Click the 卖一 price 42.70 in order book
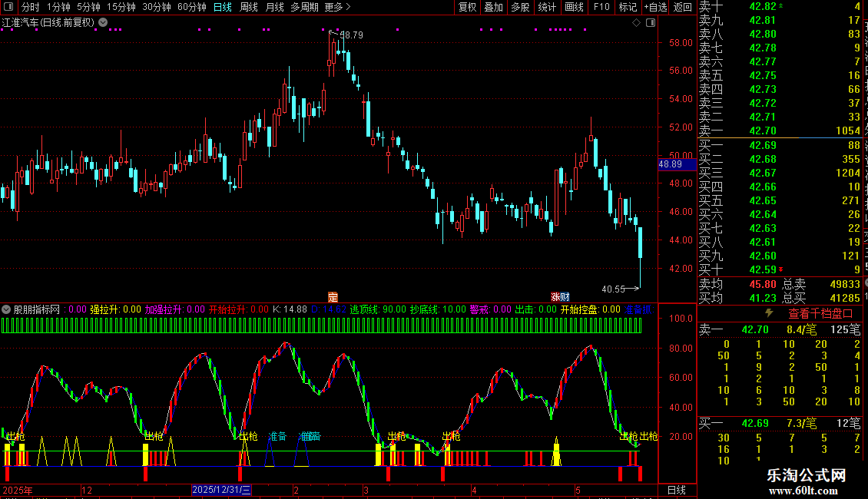Image resolution: width=868 pixels, height=499 pixels. [x=762, y=131]
